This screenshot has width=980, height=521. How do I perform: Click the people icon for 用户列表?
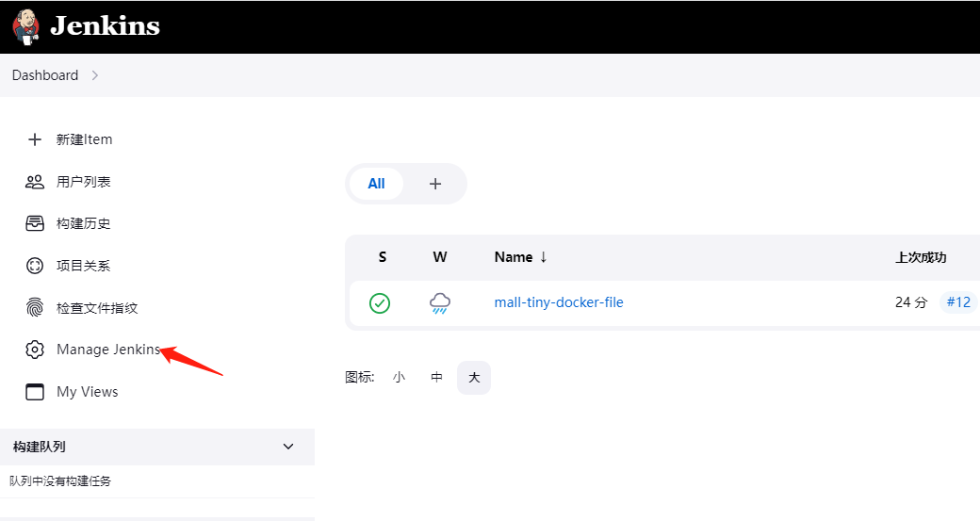tap(35, 182)
